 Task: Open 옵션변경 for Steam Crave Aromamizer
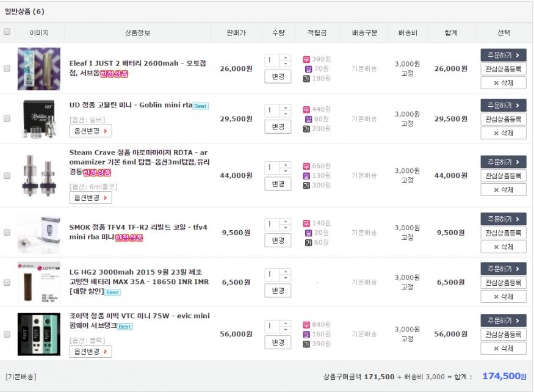(90, 198)
